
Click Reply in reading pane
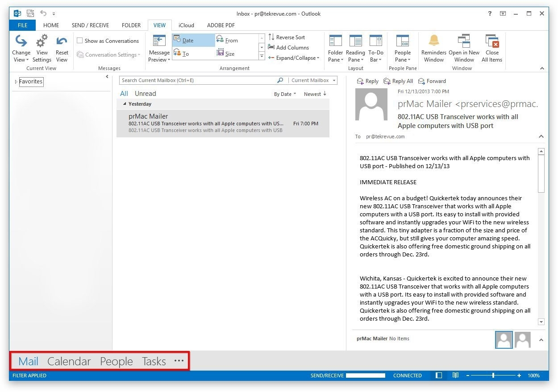click(368, 81)
